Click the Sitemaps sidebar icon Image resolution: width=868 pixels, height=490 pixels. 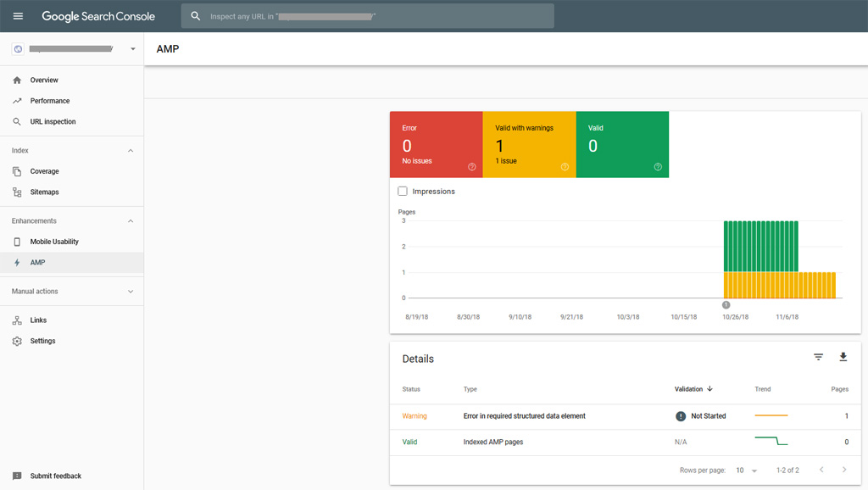[17, 192]
